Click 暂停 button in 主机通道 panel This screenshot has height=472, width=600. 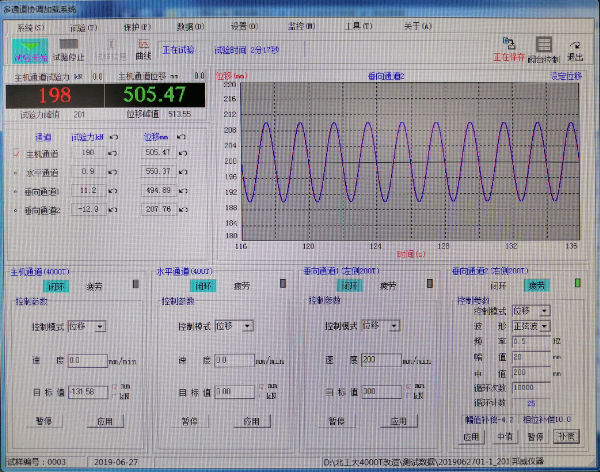tap(44, 421)
